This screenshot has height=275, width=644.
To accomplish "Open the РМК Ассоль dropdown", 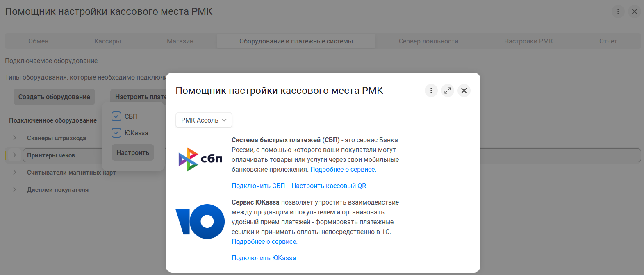I will point(204,120).
